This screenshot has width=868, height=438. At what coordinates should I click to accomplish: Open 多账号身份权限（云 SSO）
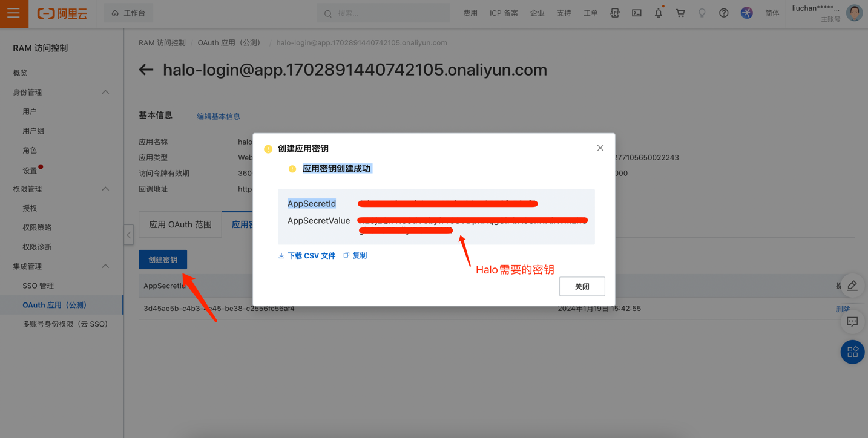pos(65,324)
